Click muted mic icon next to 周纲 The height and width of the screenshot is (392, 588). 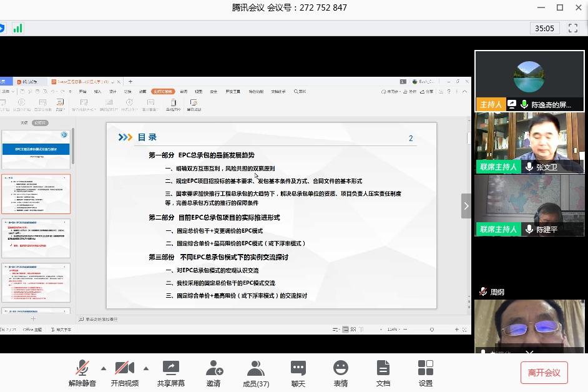(x=483, y=292)
